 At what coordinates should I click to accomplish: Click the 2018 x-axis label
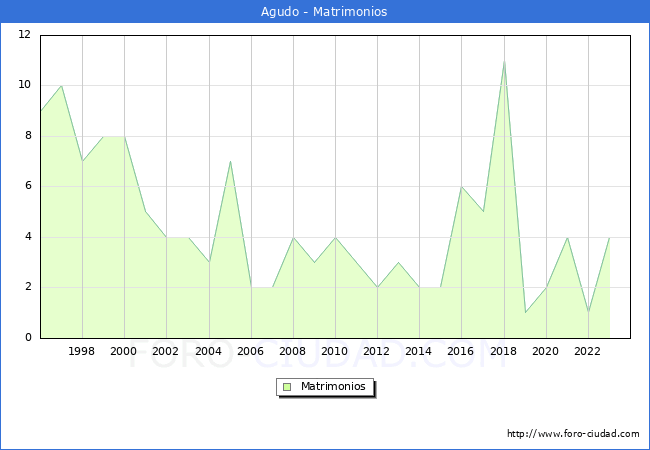click(x=503, y=351)
